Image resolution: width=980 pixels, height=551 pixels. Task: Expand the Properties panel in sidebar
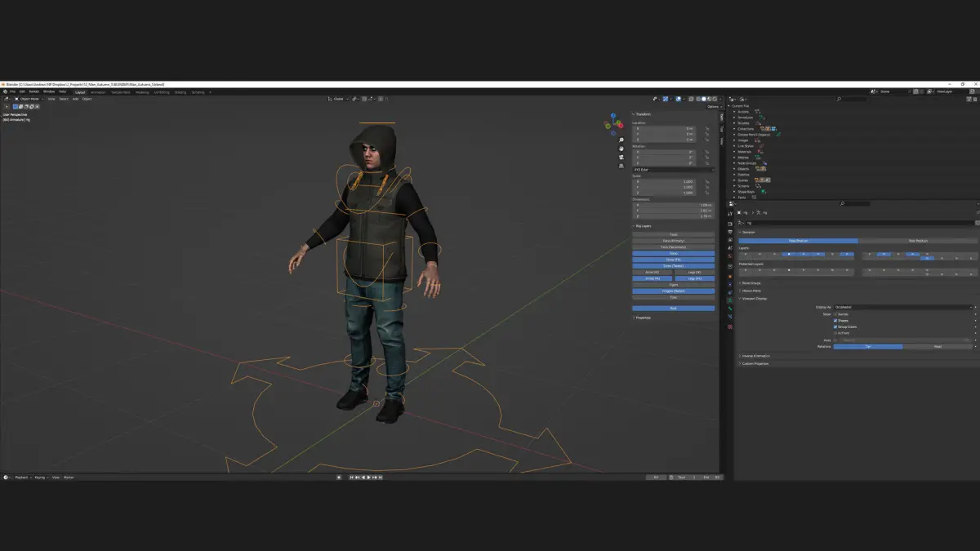[x=643, y=318]
